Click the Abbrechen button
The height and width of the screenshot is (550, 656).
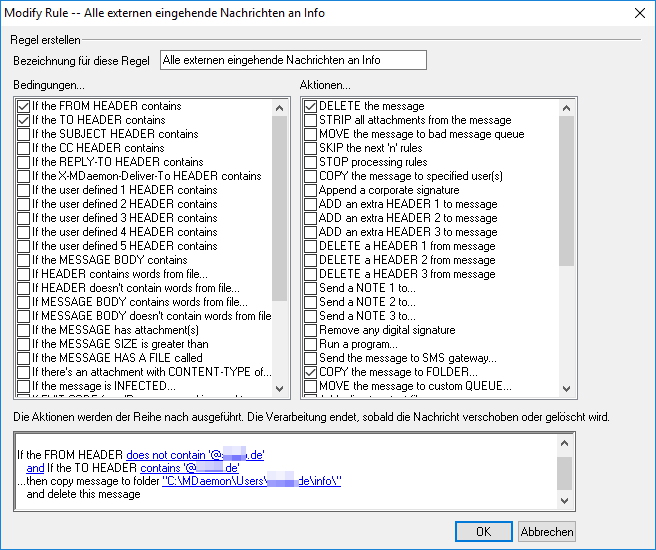547,531
